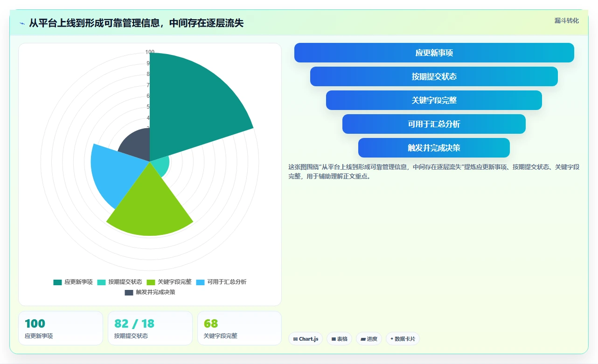Select the 进度 tag chip
The height and width of the screenshot is (364, 598).
tap(369, 339)
